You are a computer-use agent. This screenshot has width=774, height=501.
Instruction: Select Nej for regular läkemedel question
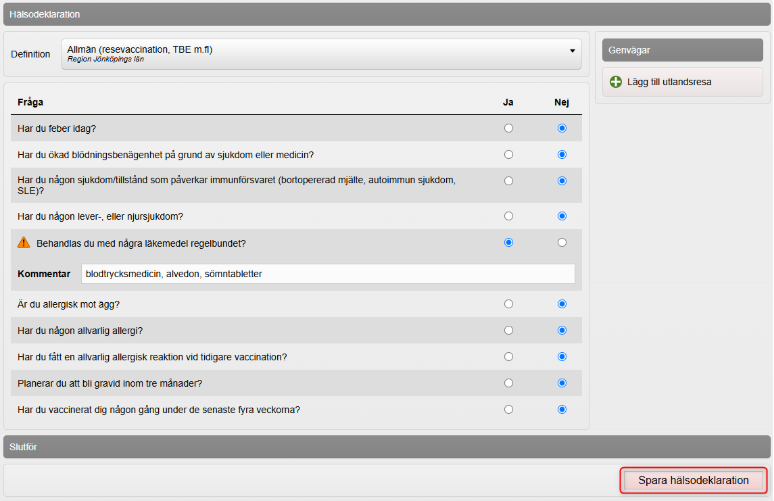[562, 242]
